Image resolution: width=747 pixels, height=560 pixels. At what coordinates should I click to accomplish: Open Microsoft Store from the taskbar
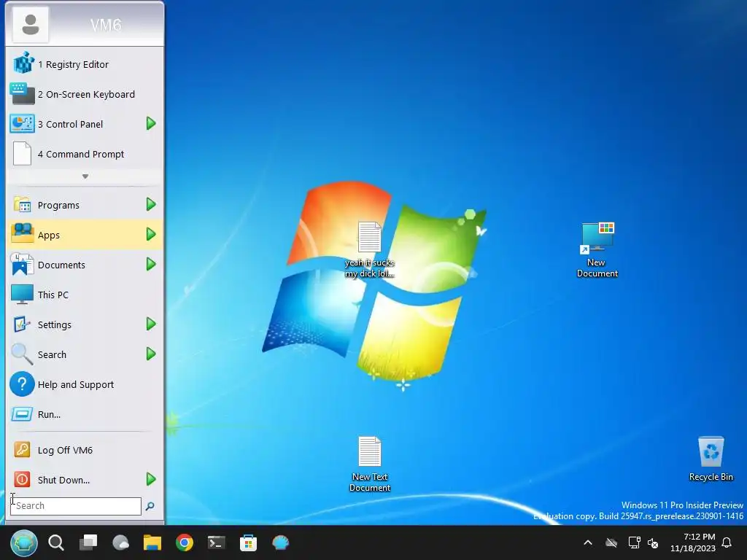(x=248, y=542)
